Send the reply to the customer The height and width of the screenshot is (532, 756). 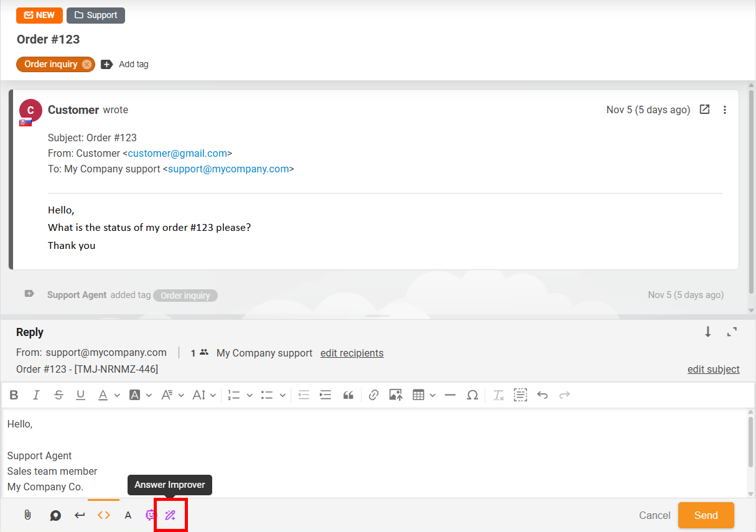706,515
